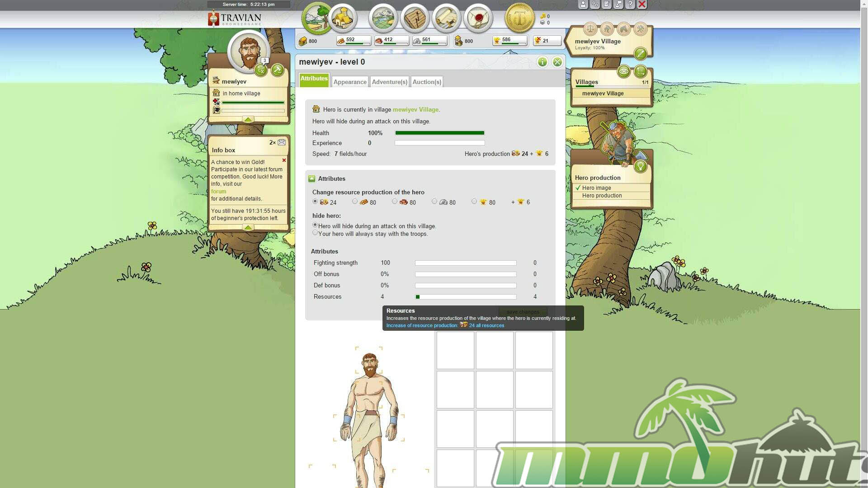
Task: Toggle the villages overview eye icon
Action: click(x=623, y=71)
